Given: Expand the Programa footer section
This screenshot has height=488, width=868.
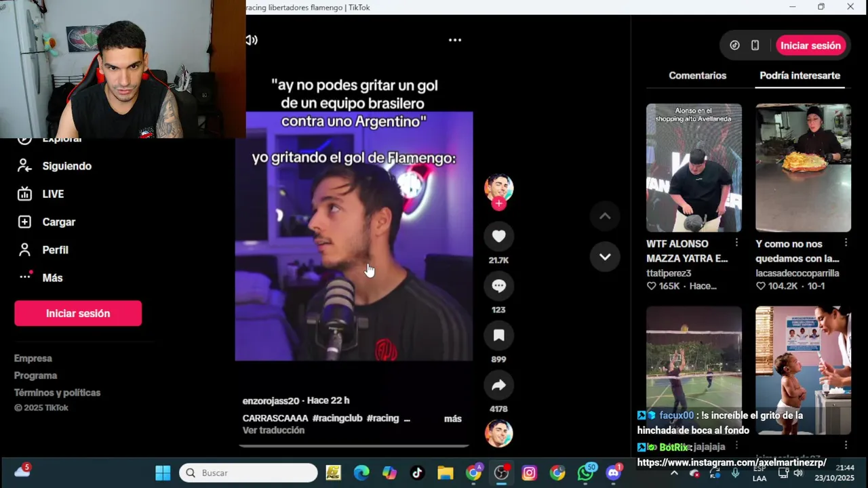Looking at the screenshot, I should tap(36, 375).
